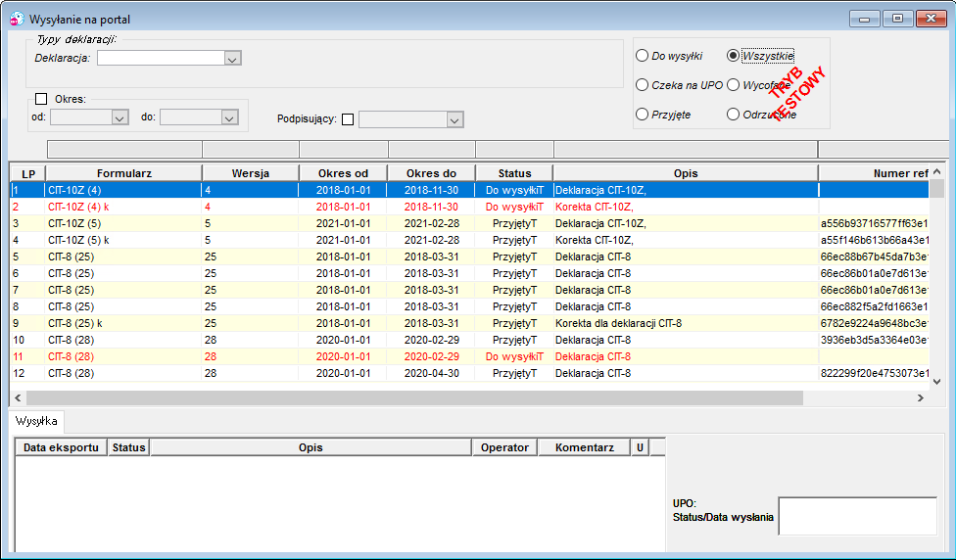The width and height of the screenshot is (956, 560).
Task: Select row 4 CIT-10Z (5) k
Action: (x=469, y=240)
